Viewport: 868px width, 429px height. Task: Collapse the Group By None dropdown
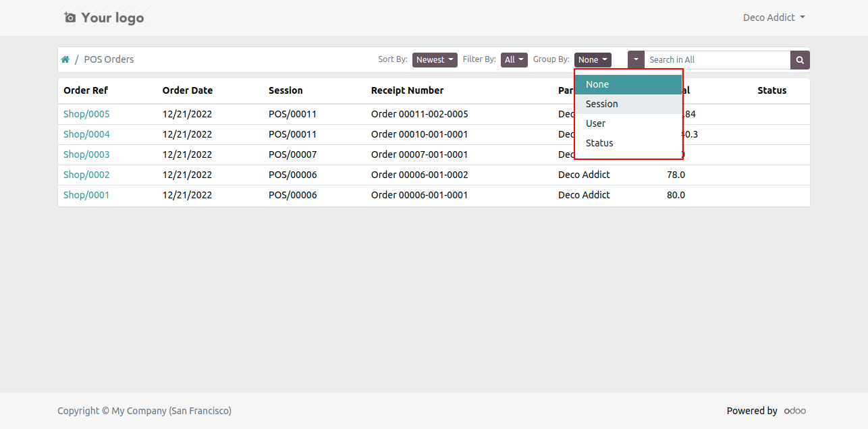593,60
